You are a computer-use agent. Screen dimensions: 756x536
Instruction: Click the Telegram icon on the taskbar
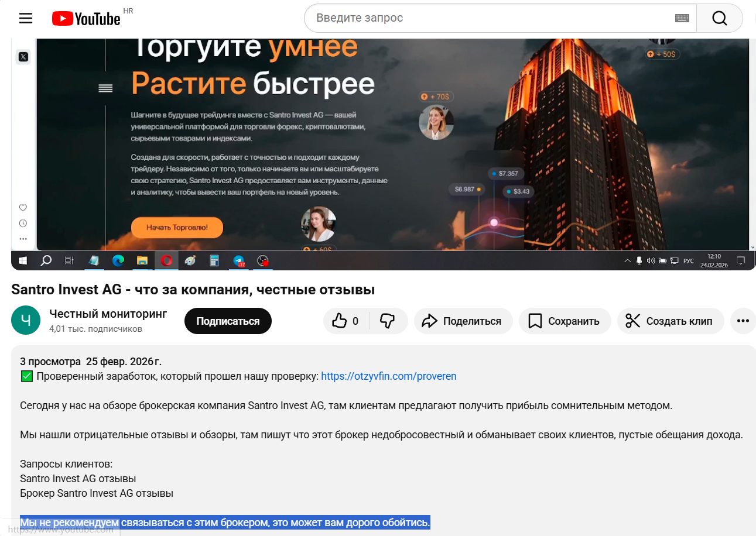[239, 261]
